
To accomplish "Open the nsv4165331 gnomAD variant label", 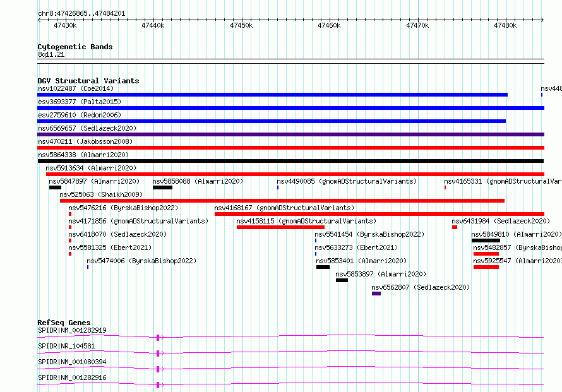I will click(503, 181).
